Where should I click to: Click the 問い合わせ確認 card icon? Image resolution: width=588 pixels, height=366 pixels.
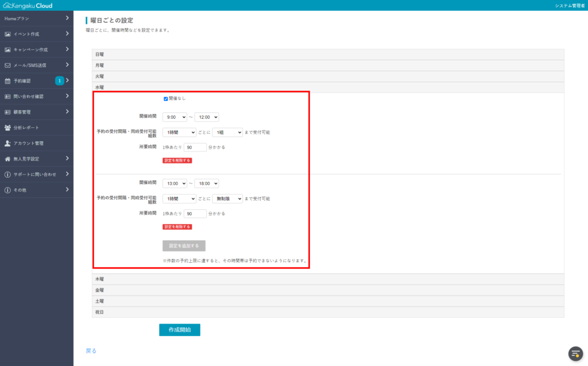(x=7, y=96)
